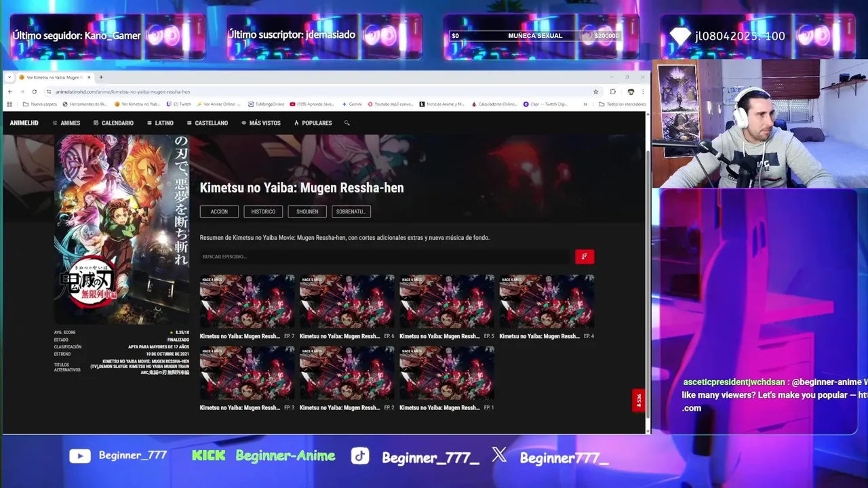Open the CALENDARIO menu item
868x488 pixels.
pos(113,123)
